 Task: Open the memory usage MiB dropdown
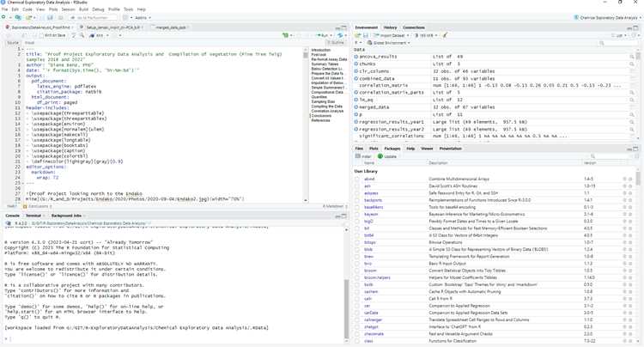point(426,35)
